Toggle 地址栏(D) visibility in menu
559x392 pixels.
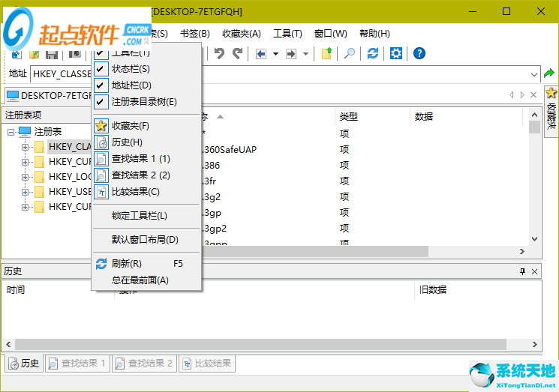pos(131,85)
